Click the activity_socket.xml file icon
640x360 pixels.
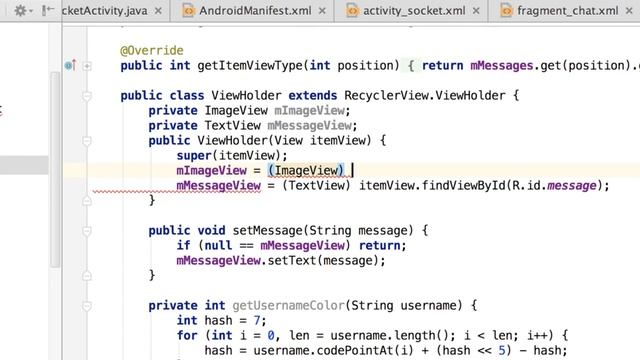coord(352,11)
